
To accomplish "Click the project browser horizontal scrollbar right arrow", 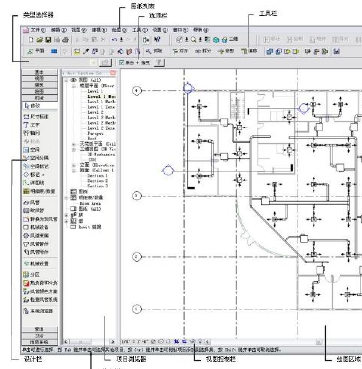I will pyautogui.click(x=113, y=342).
